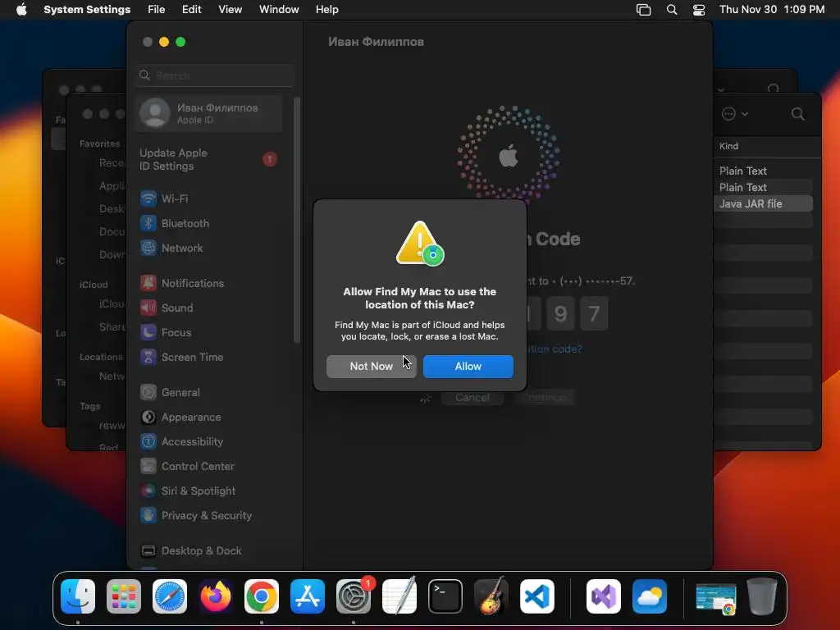Open the Help menu
Screen dimensions: 840x630
(x=326, y=10)
